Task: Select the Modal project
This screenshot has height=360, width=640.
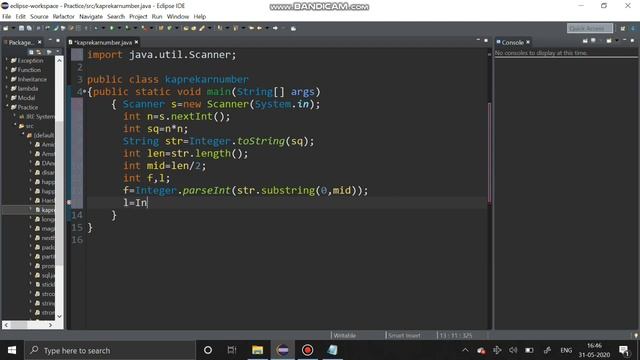Action: click(26, 98)
